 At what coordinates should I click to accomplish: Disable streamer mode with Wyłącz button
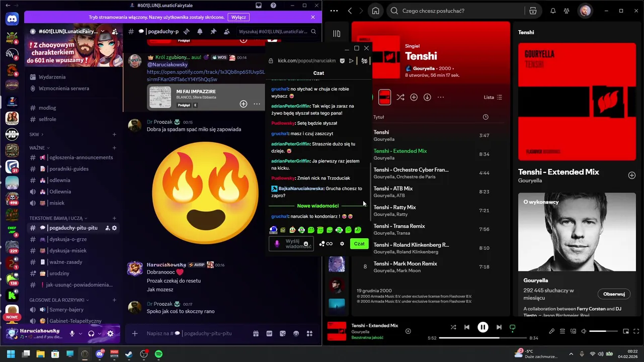pos(238,17)
